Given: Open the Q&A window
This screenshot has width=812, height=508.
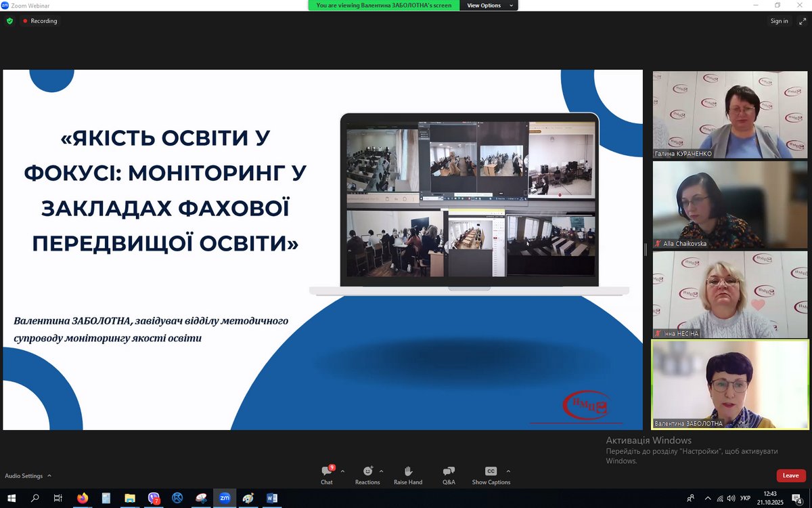Looking at the screenshot, I should click(449, 475).
